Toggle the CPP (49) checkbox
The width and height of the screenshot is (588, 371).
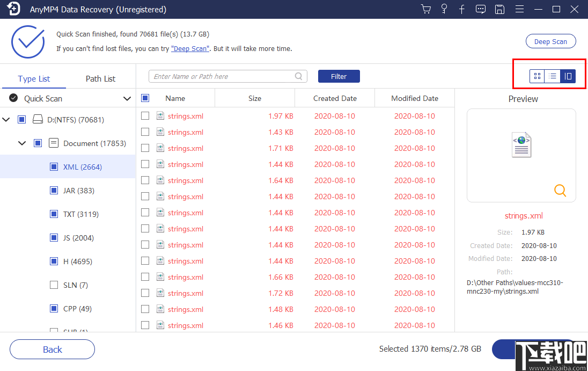54,308
